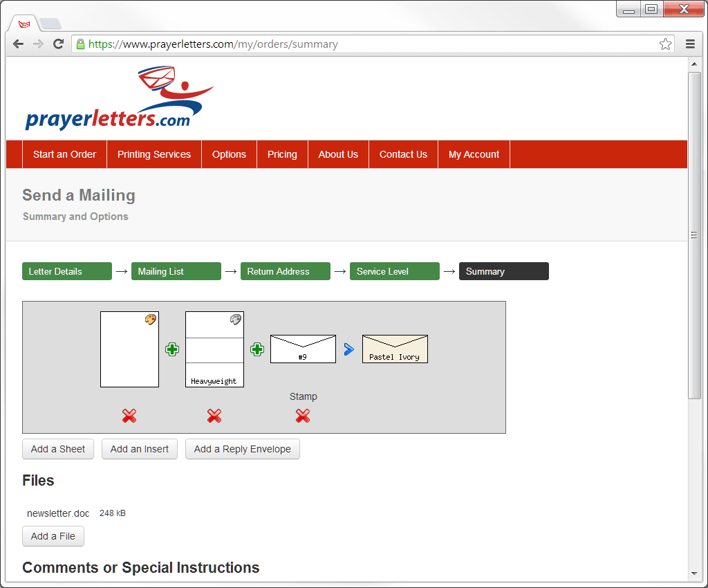Open the Start an Order menu

(x=64, y=154)
